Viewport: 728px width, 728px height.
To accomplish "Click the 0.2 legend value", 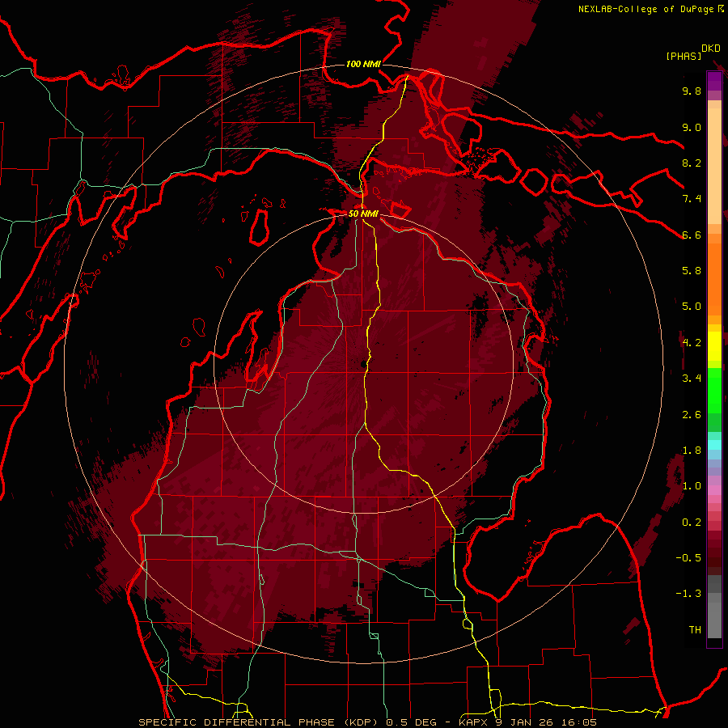I will click(x=692, y=523).
